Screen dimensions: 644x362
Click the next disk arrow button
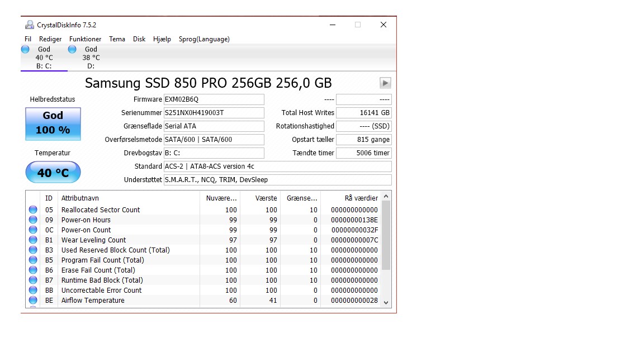385,83
